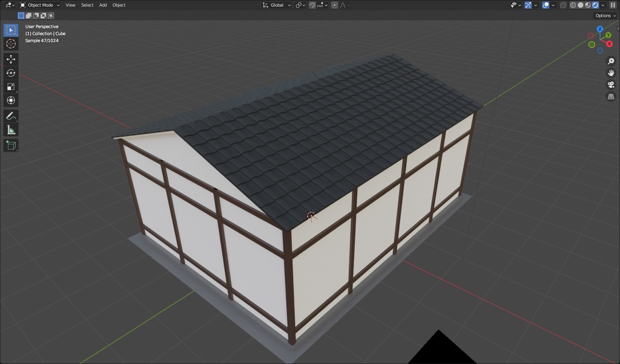Pick the Rotate tool
Image resolution: width=620 pixels, height=364 pixels.
11,73
